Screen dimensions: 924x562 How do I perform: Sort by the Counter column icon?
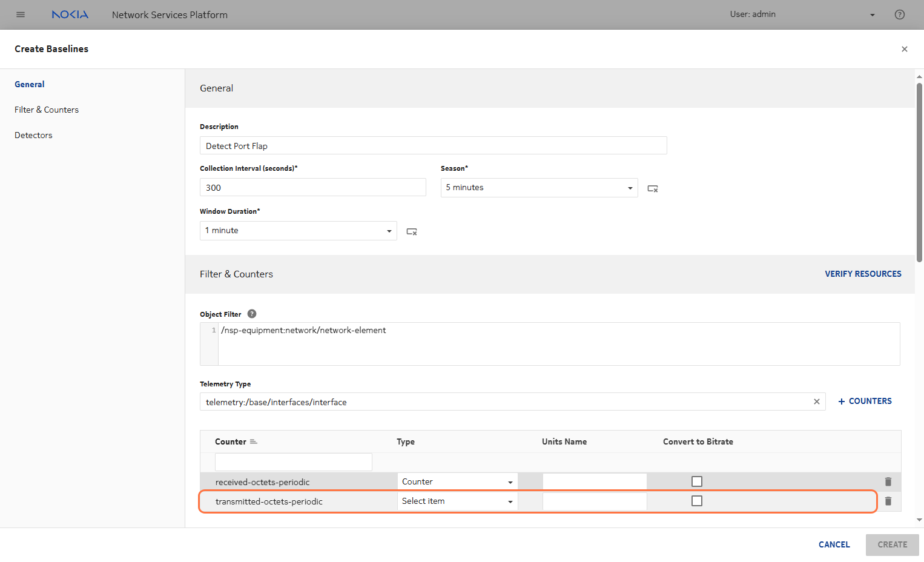click(254, 441)
